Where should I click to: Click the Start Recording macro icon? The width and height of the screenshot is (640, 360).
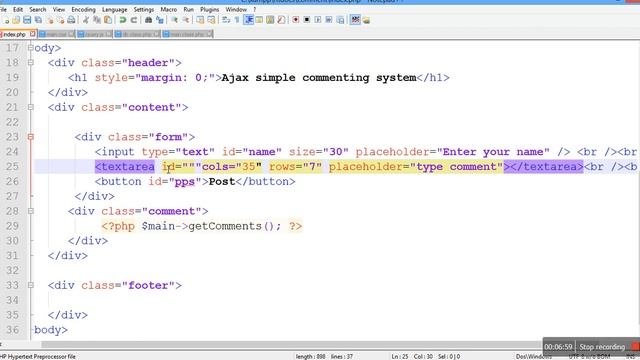pos(296,20)
